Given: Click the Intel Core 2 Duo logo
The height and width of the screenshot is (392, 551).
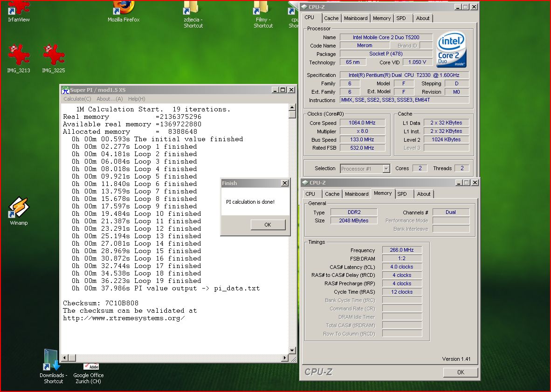Looking at the screenshot, I should point(452,49).
